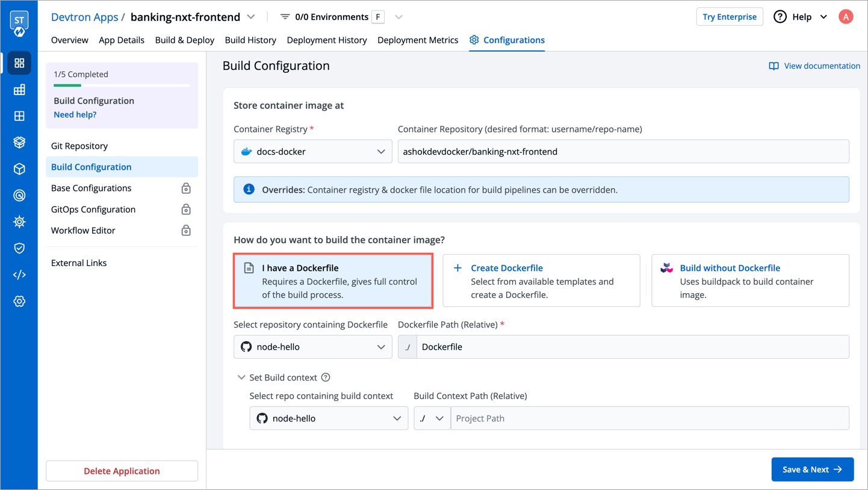Click the 1/5 Completed progress bar
The height and width of the screenshot is (490, 868).
point(122,85)
